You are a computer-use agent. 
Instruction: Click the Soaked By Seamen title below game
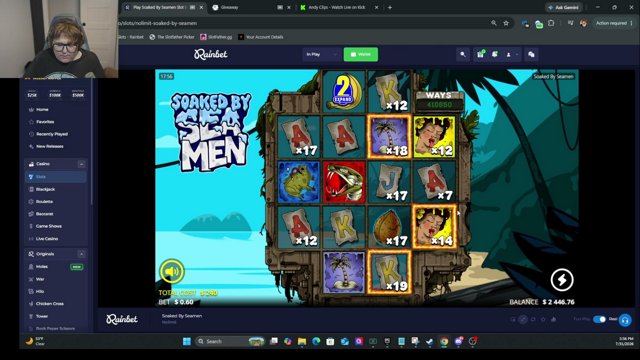coord(182,316)
